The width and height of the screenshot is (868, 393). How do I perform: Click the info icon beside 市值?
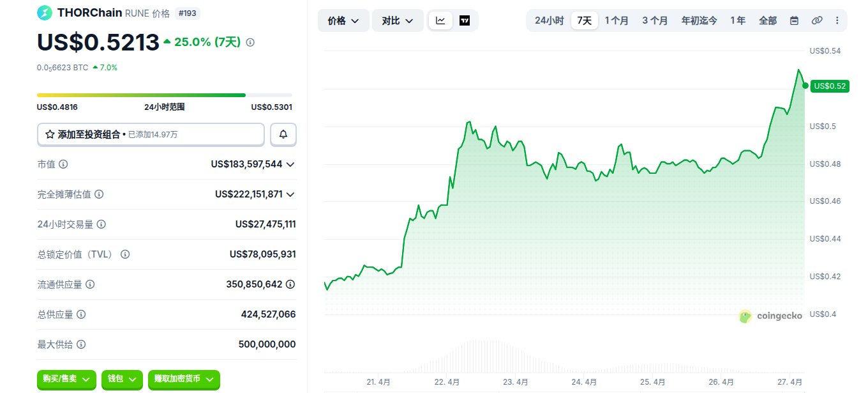[x=63, y=164]
